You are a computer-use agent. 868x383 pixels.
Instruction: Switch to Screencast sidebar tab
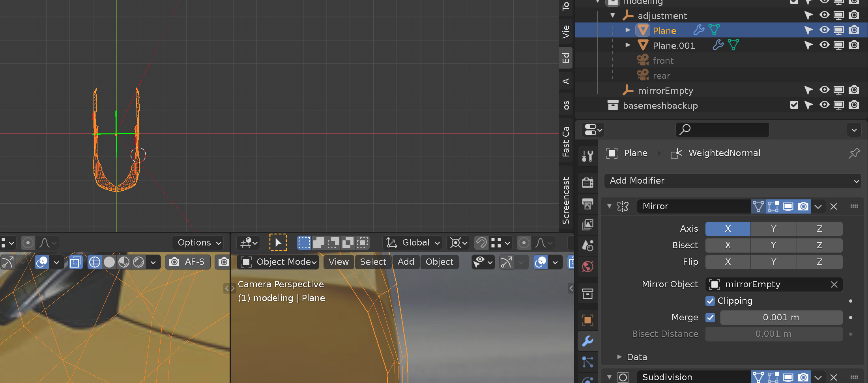(x=566, y=200)
